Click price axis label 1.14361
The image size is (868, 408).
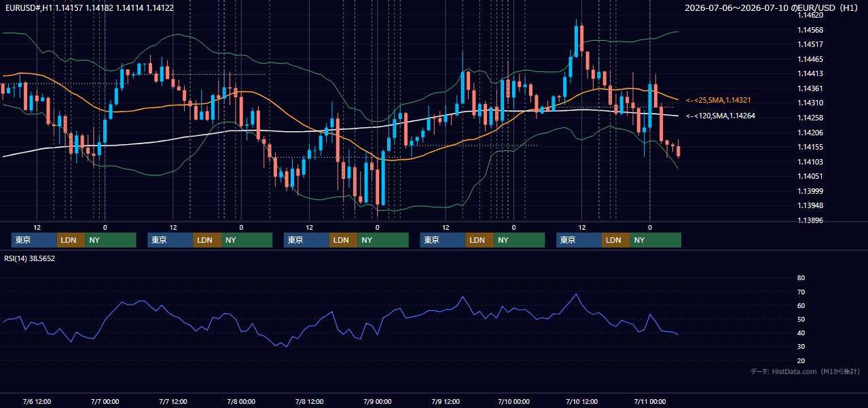(x=810, y=88)
